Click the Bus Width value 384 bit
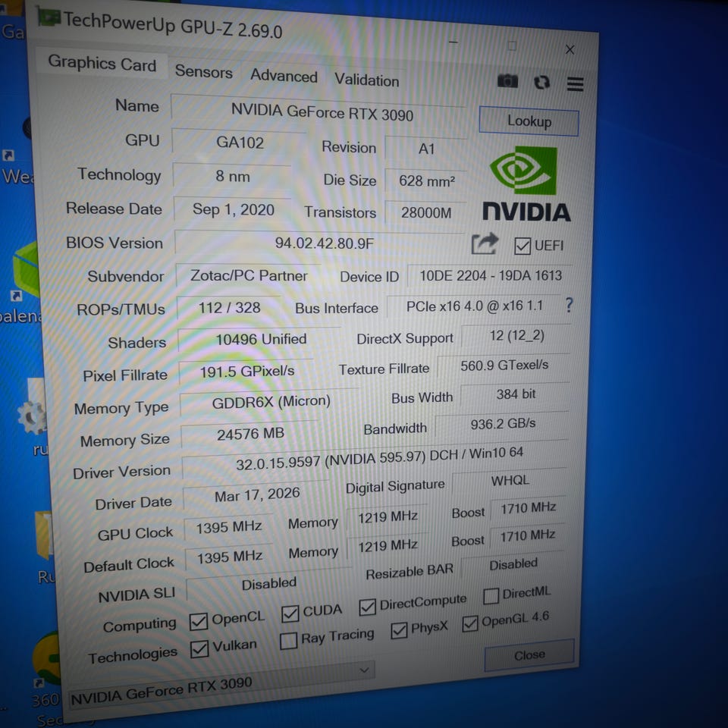 [x=516, y=394]
